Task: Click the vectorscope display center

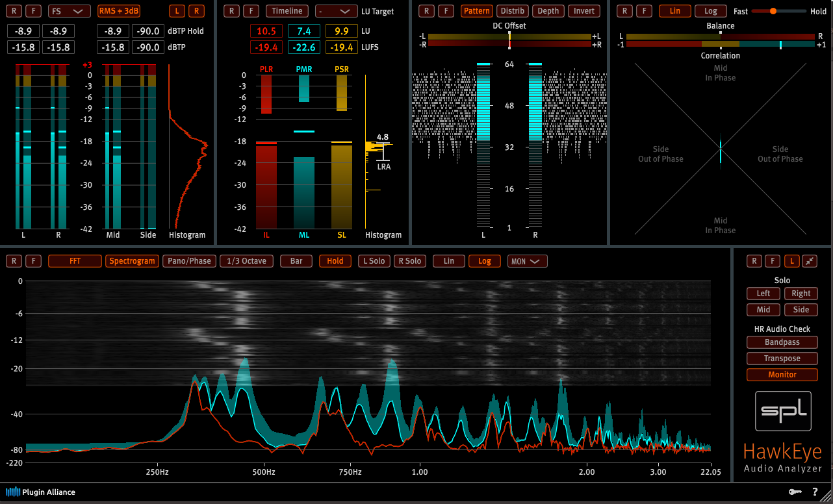Action: (721, 149)
